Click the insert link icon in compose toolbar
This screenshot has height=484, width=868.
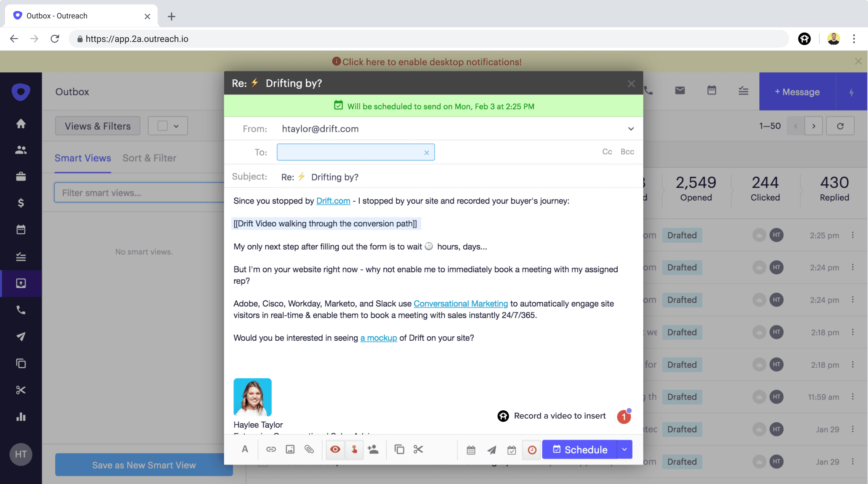(271, 449)
